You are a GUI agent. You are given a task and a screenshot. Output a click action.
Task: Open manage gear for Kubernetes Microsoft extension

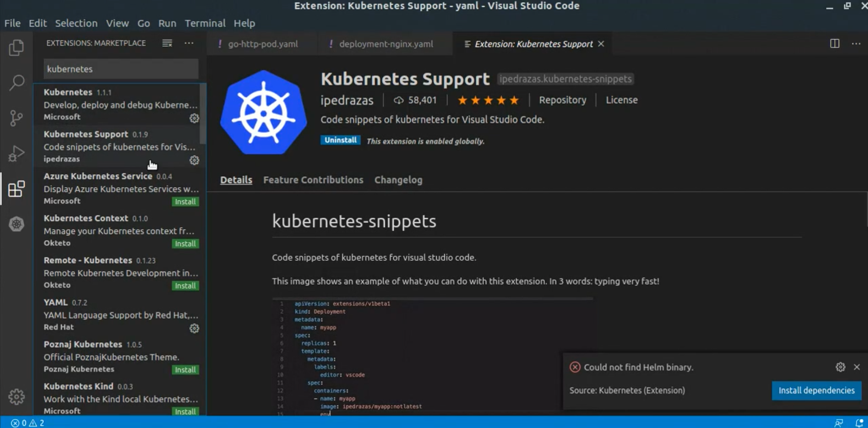(194, 118)
